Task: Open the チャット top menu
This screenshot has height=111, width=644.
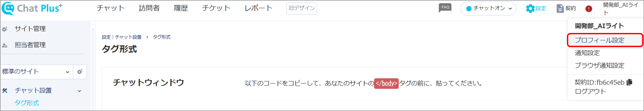Action: pos(111,8)
